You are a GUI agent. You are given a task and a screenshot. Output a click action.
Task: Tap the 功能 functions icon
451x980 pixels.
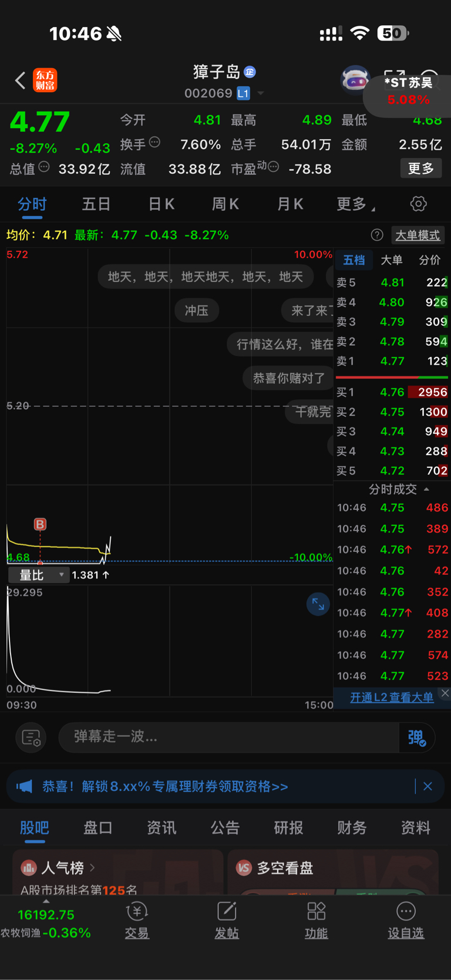[x=316, y=921]
